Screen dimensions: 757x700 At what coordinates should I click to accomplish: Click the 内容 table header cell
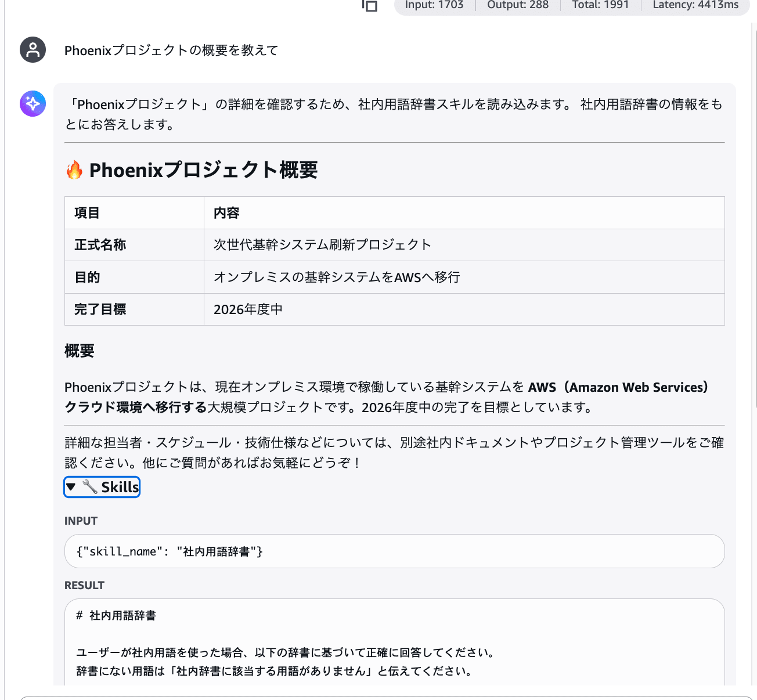(464, 213)
